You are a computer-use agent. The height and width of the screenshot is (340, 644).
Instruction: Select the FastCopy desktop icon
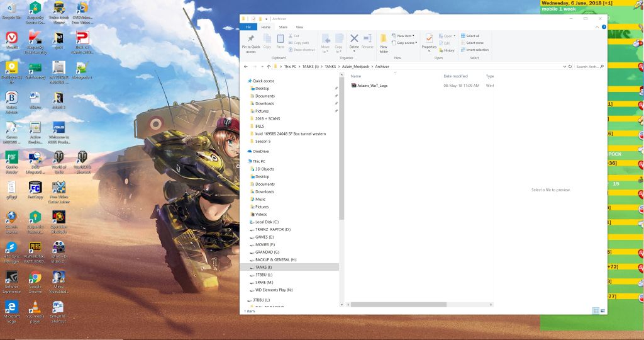[35, 190]
